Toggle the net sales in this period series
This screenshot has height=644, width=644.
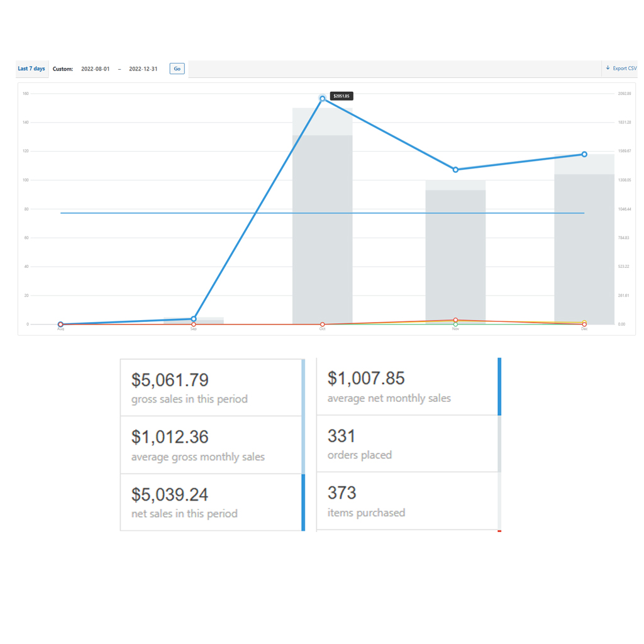click(211, 502)
